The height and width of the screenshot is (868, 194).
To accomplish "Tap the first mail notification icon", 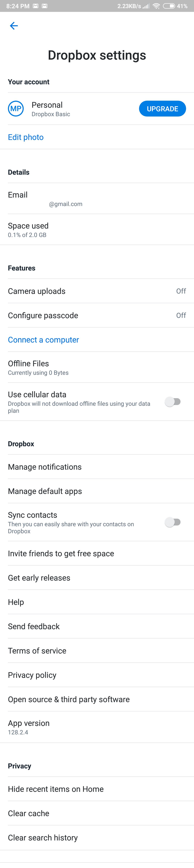I will [36, 6].
